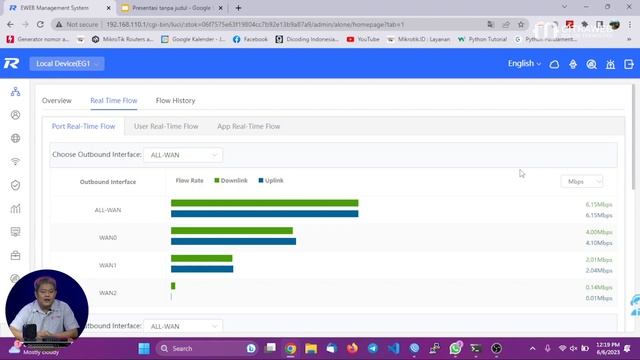Open the Wi-Fi sidebar icon

(16, 162)
